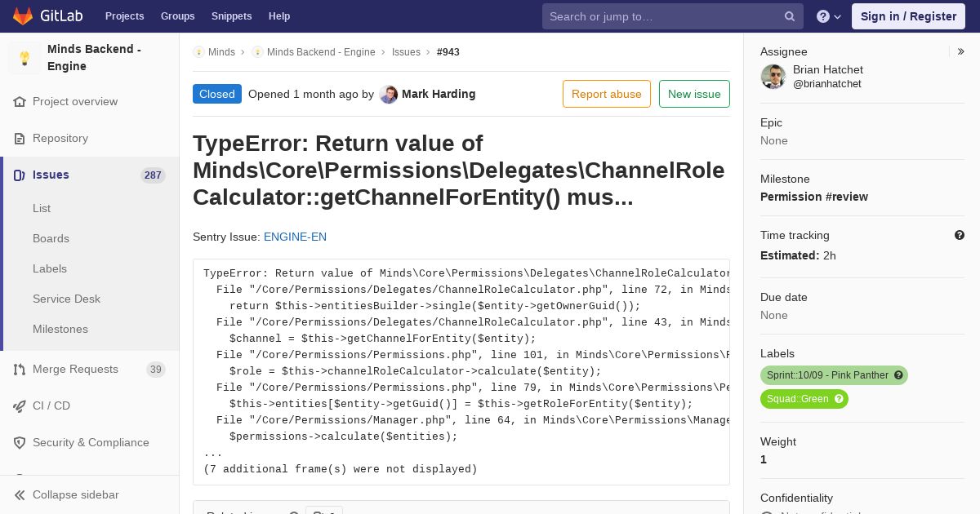Image resolution: width=980 pixels, height=514 pixels.
Task: Click the Issues count badge 287
Action: click(153, 175)
